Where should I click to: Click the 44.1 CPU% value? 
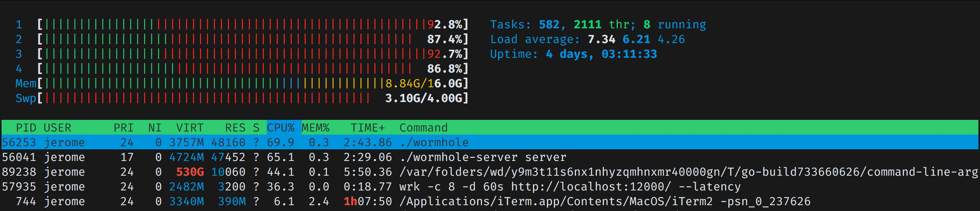281,172
